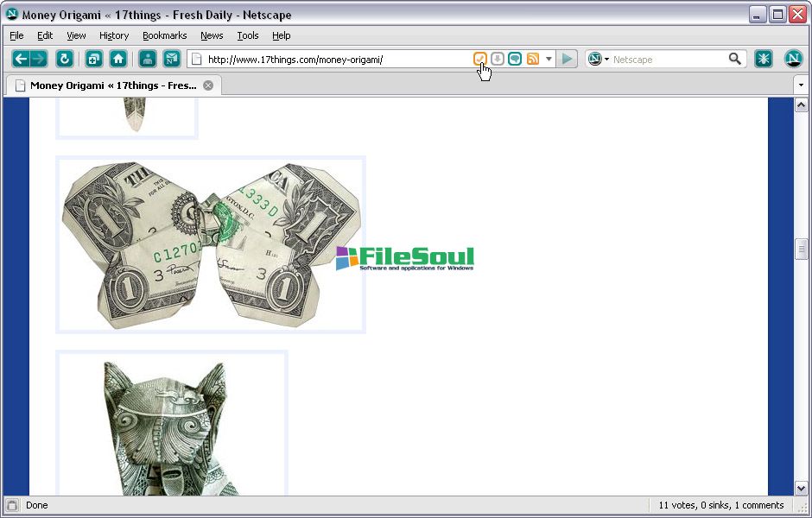
Task: Focus the Netscape search field
Action: pyautogui.click(x=669, y=59)
